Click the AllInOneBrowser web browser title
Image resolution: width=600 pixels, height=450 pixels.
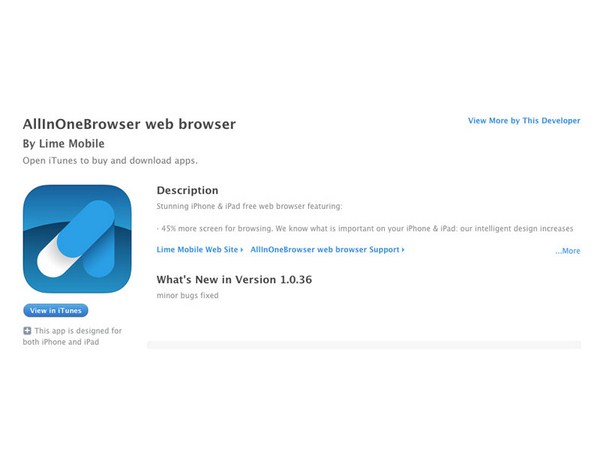129,124
